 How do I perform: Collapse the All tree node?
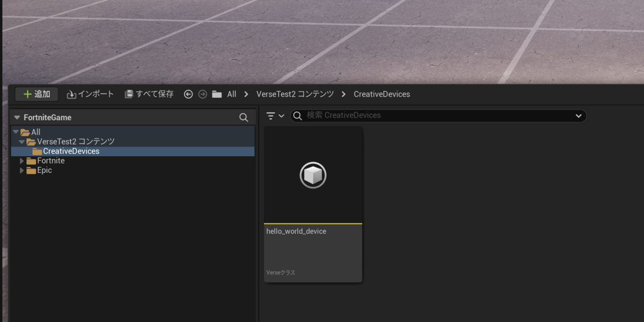pyautogui.click(x=16, y=131)
